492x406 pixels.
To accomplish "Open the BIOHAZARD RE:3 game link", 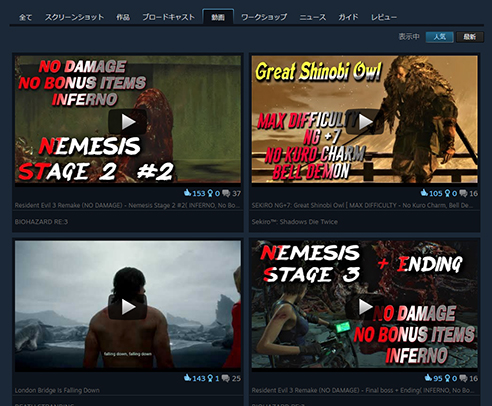I will coord(41,222).
